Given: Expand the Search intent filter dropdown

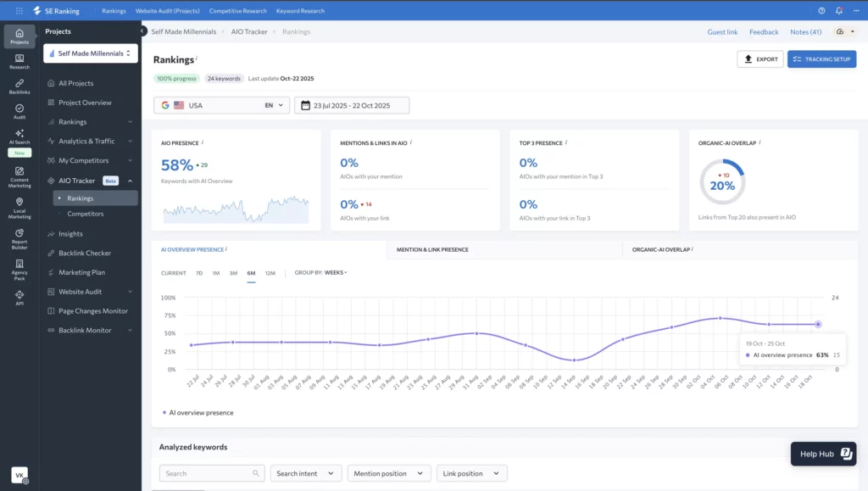Looking at the screenshot, I should tap(306, 473).
